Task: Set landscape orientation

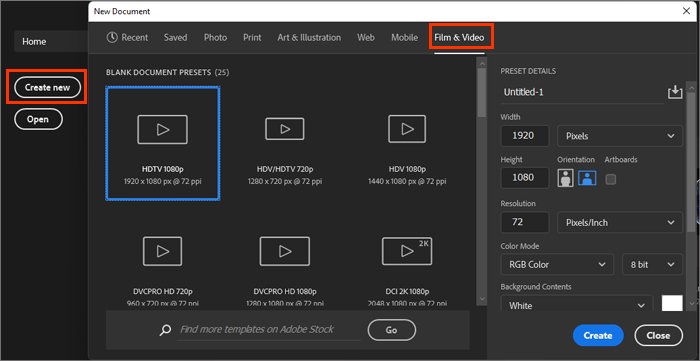Action: pos(587,179)
